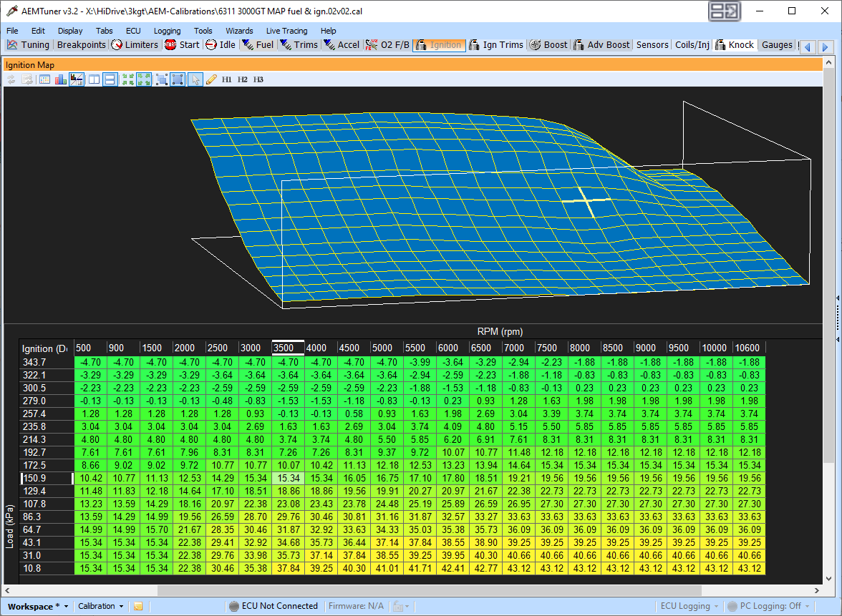Expand the PC Logging: Off dropdown

768,607
